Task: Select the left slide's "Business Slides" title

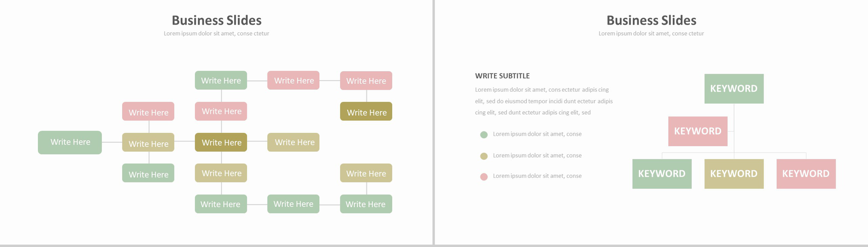Action: 216,20
